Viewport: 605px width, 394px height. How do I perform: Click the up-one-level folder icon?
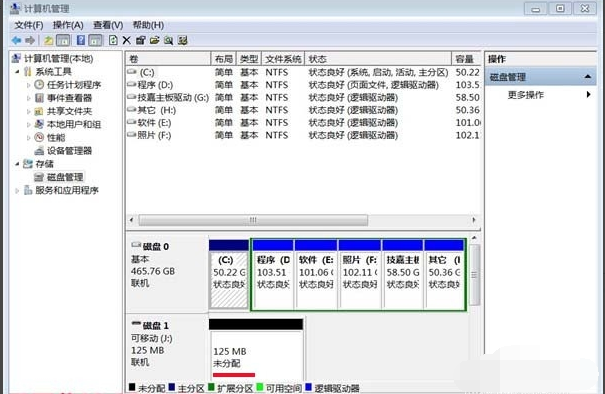click(x=49, y=40)
